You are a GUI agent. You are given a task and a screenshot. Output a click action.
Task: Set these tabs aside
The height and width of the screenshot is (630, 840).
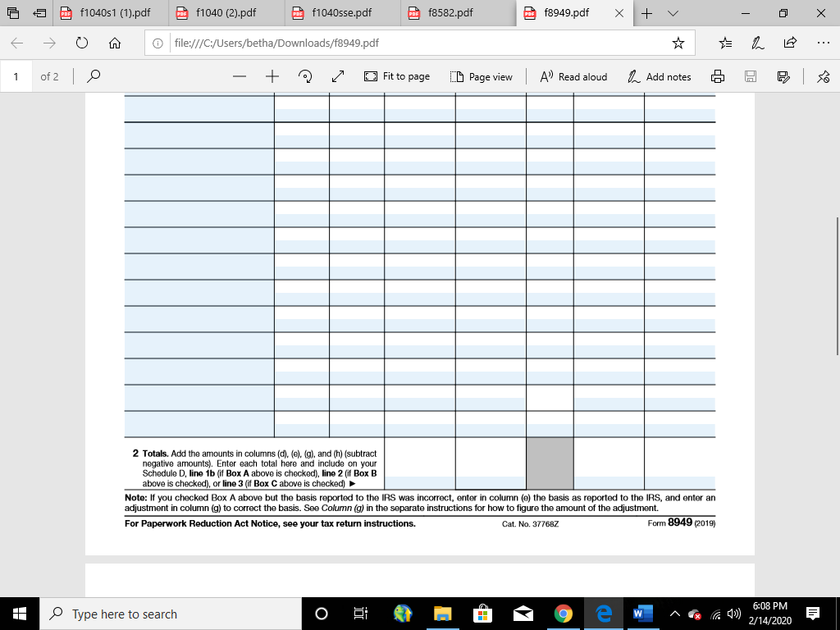pos(39,13)
